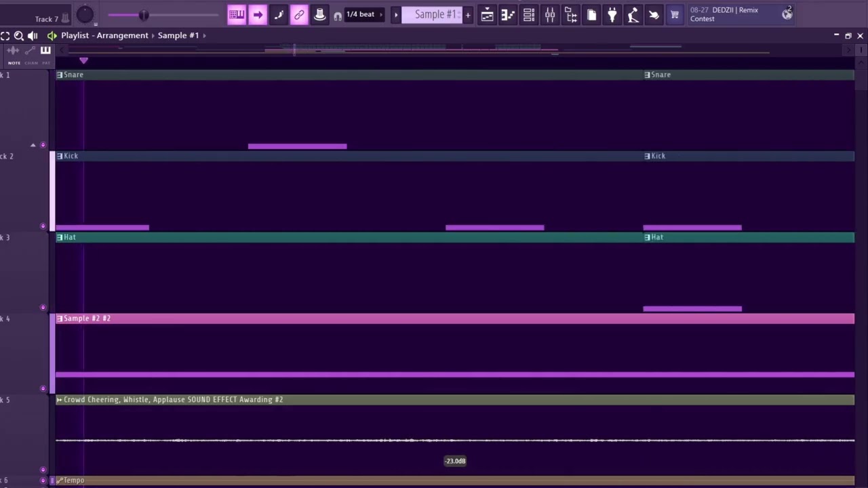Open the Playlist window icon
868x488 pixels.
(x=487, y=14)
